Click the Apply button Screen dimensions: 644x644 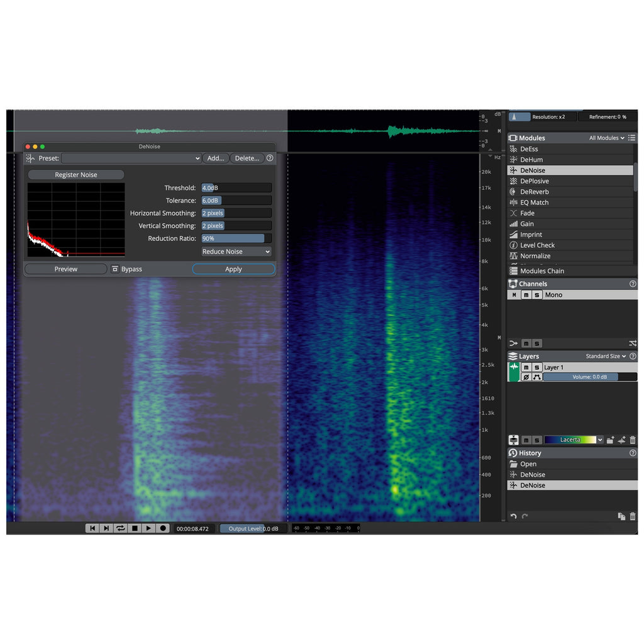(233, 269)
